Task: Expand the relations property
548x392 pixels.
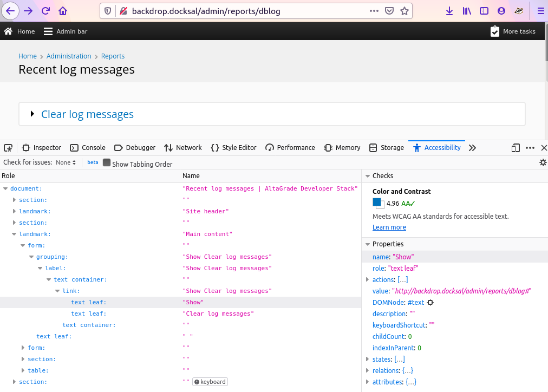Action: (x=367, y=371)
